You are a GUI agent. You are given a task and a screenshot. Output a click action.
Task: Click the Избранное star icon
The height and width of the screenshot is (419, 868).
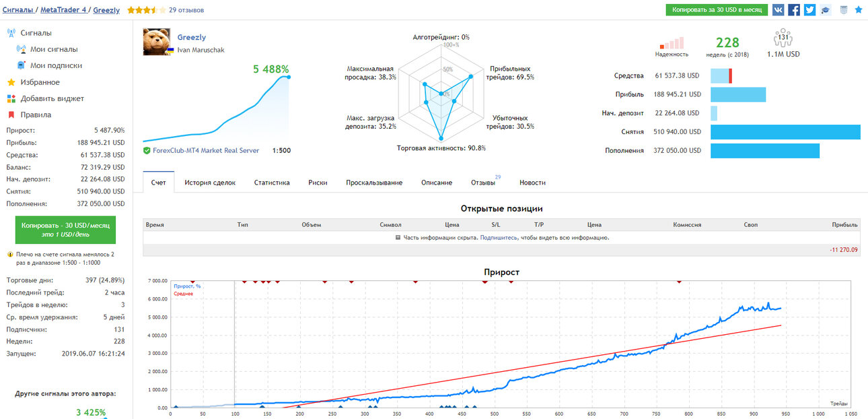11,82
